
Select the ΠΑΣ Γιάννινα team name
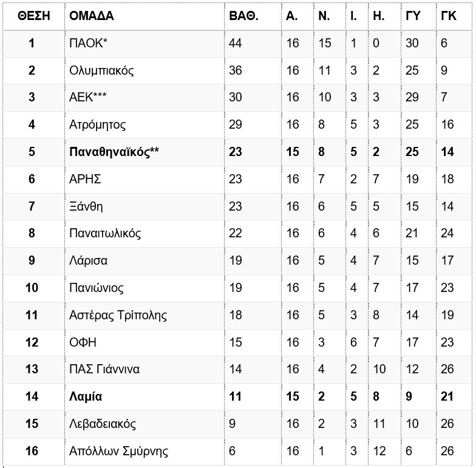104,369
